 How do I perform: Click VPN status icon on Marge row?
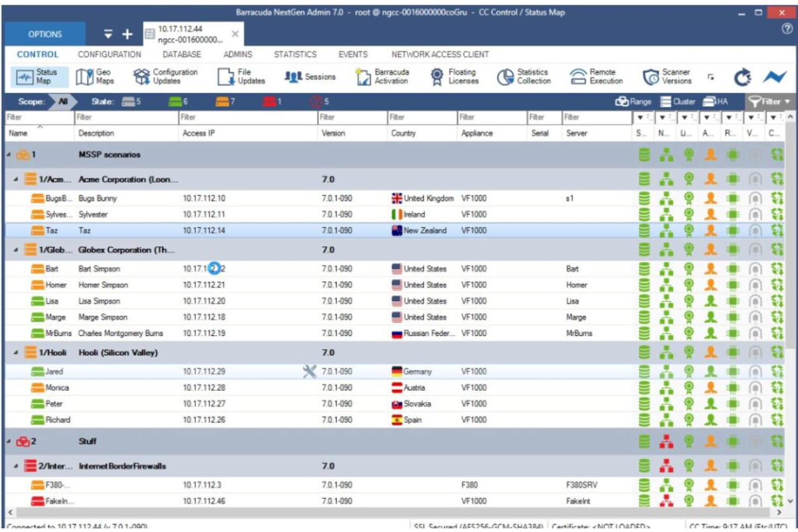pos(755,317)
